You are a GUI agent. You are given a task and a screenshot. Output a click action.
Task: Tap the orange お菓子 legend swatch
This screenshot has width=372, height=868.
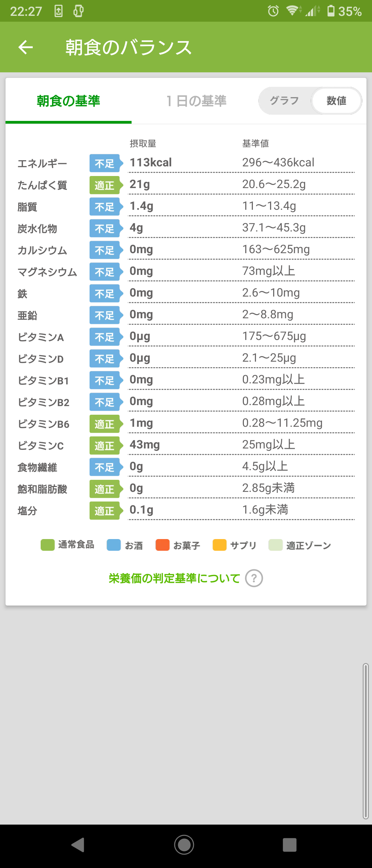click(163, 545)
